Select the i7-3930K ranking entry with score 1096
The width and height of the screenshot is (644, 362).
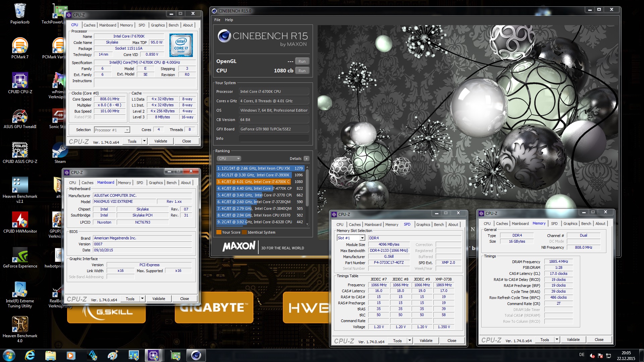pyautogui.click(x=260, y=175)
